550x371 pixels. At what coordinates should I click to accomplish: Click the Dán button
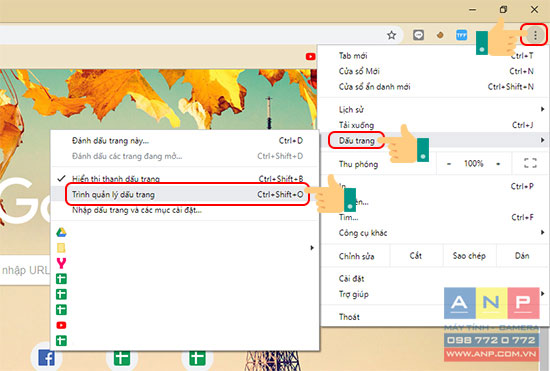[522, 256]
